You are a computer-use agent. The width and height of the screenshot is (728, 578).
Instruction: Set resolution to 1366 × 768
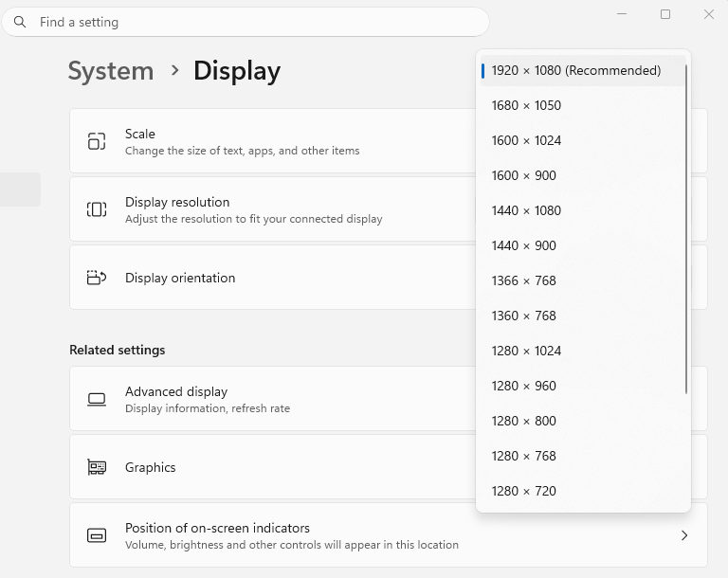pos(583,280)
